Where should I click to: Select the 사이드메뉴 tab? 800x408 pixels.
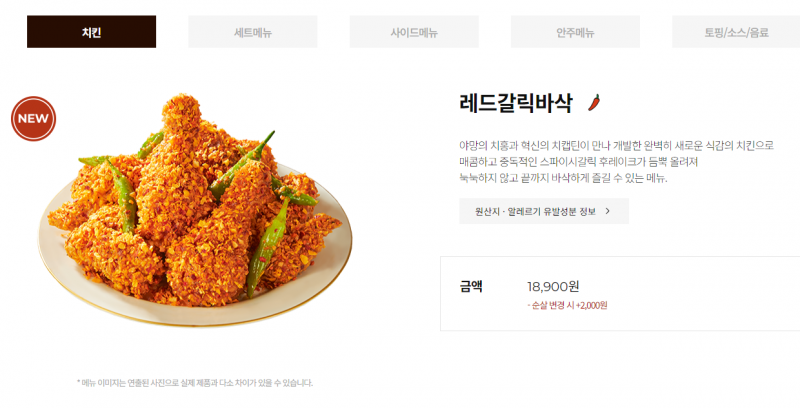tap(414, 32)
